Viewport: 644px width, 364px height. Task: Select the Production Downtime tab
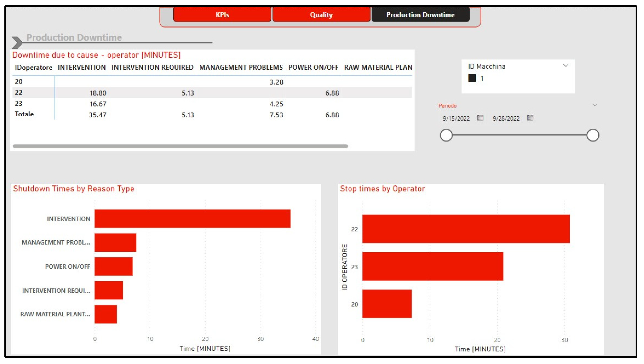click(x=420, y=15)
